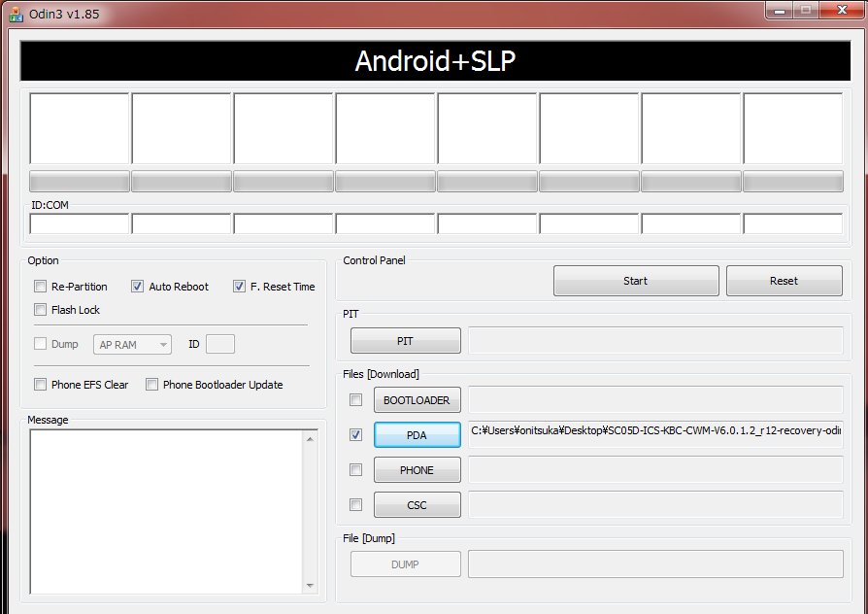
Task: Uncheck the PDA file checkbox
Action: (356, 435)
